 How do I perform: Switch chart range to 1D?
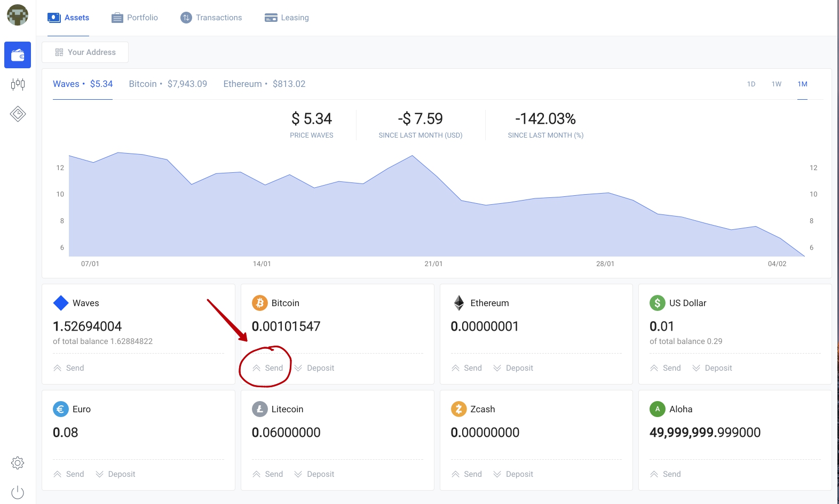(751, 84)
